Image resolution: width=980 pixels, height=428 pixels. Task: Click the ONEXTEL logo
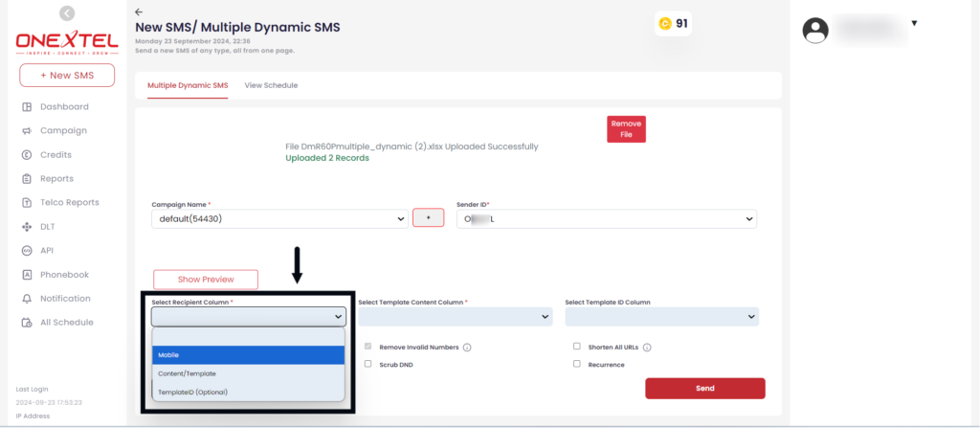coord(67,42)
